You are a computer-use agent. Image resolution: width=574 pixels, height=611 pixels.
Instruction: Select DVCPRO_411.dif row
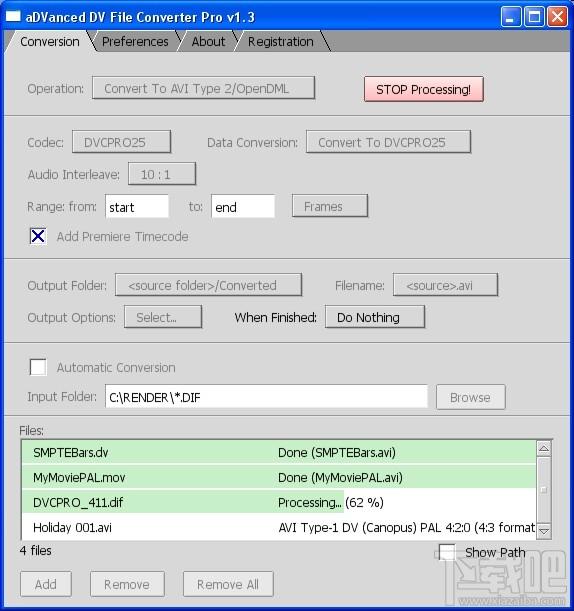279,502
